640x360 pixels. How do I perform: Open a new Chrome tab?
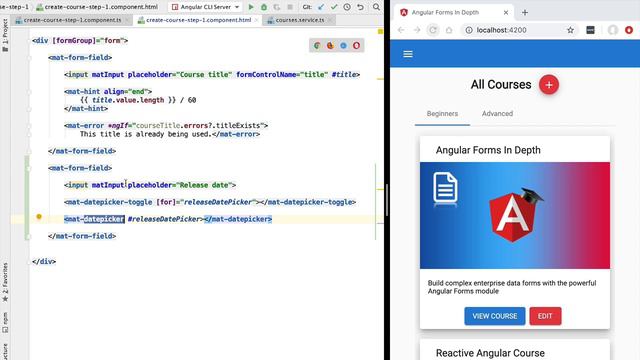(525, 13)
